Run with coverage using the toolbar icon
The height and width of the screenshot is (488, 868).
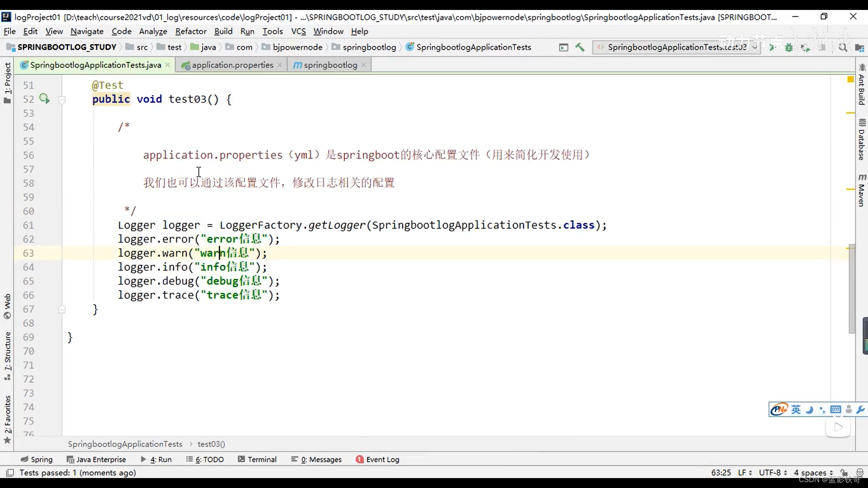(806, 47)
